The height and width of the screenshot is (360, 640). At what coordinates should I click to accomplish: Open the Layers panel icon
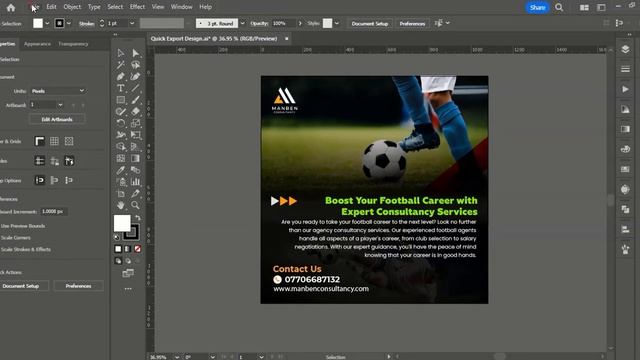click(x=625, y=49)
